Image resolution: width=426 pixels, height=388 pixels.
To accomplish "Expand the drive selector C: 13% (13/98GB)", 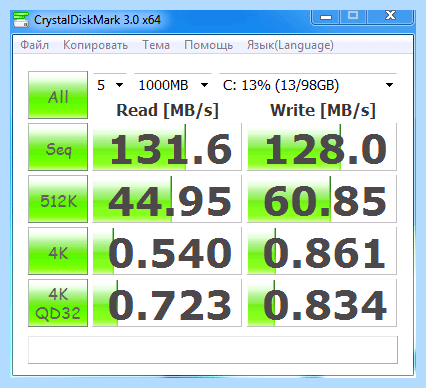I will click(x=308, y=85).
